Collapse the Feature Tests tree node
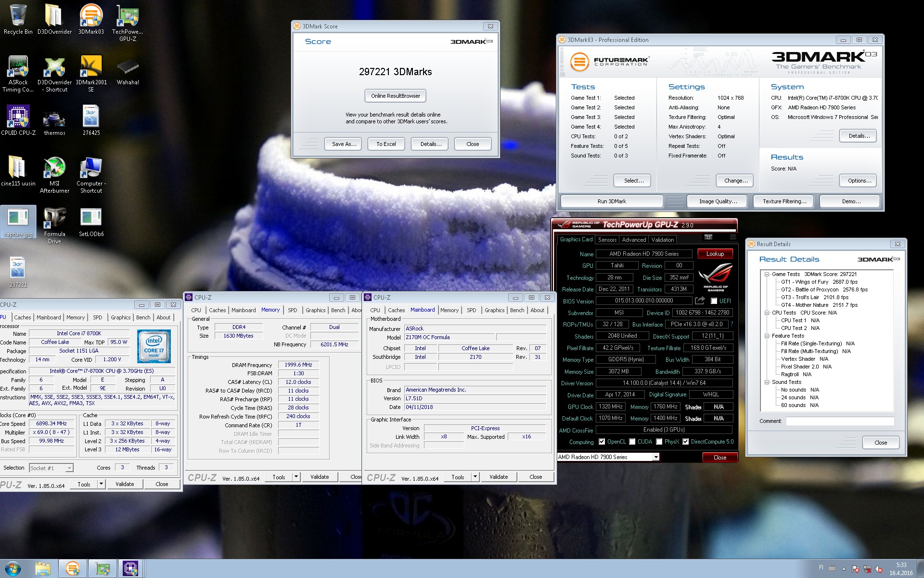The width and height of the screenshot is (924, 578). [767, 336]
